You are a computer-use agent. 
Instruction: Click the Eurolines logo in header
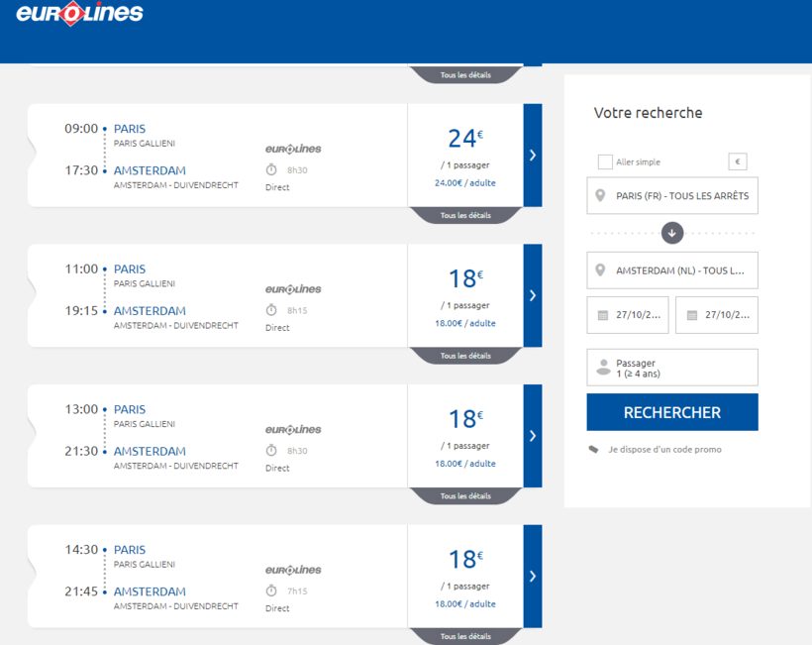pyautogui.click(x=79, y=14)
